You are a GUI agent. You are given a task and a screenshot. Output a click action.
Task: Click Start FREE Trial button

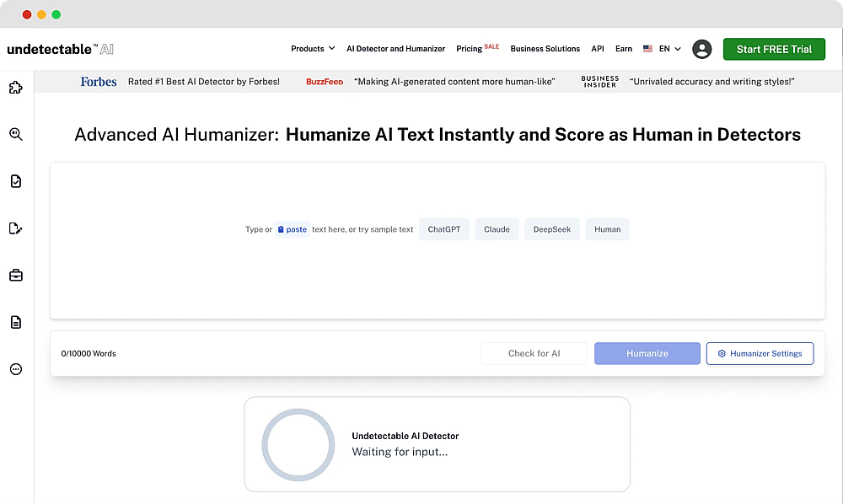(x=774, y=49)
